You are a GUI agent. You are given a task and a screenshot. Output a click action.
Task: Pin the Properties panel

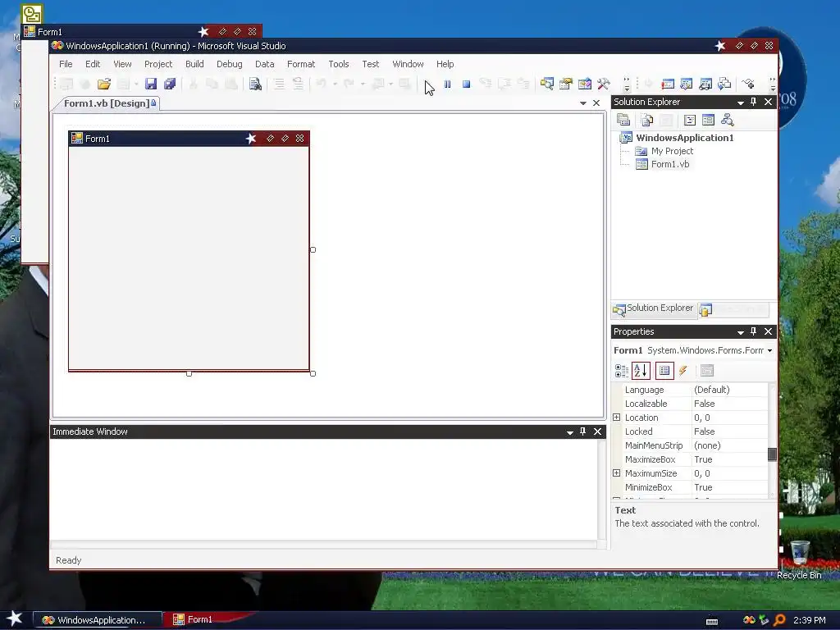point(753,331)
